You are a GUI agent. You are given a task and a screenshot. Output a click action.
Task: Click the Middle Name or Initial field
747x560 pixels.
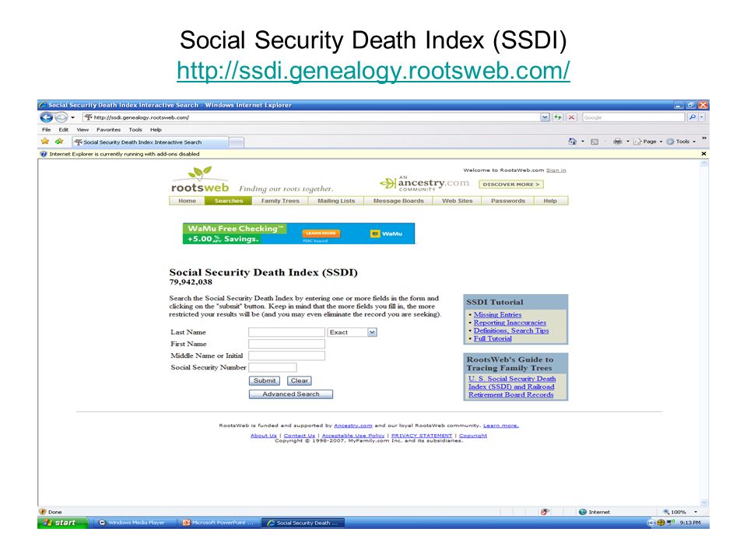287,355
